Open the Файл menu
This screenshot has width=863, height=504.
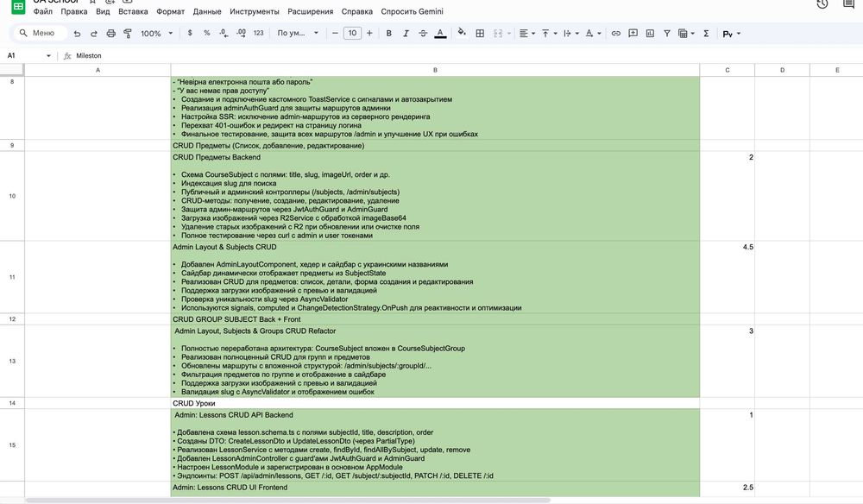click(43, 11)
